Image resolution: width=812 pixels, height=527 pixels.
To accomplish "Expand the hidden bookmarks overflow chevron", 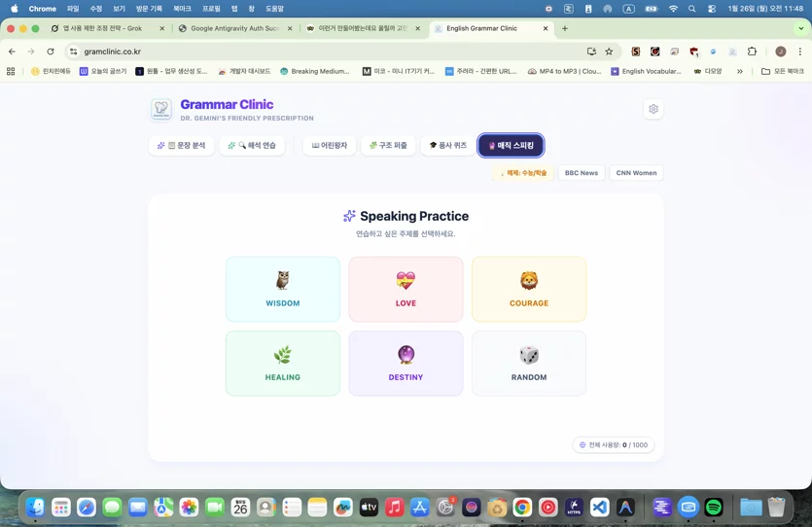I will tap(739, 71).
